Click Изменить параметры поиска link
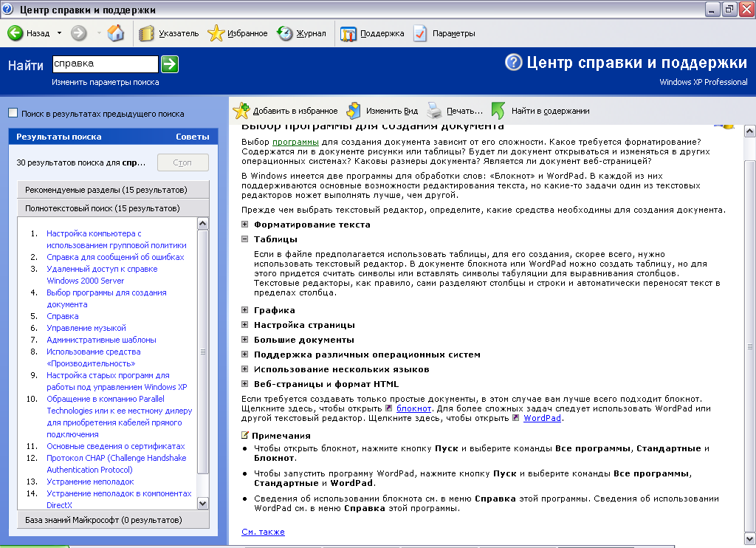The image size is (756, 548). 105,82
